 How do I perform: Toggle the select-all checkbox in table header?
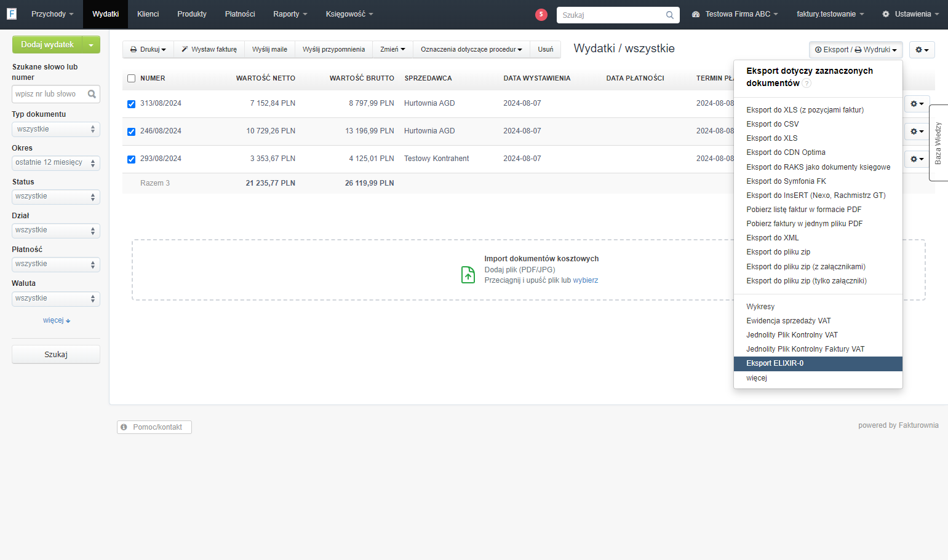coord(131,78)
